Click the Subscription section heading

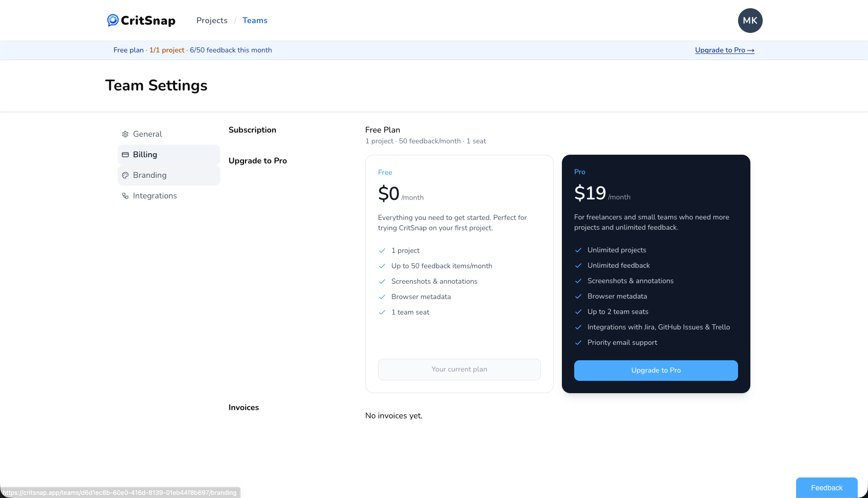(252, 130)
